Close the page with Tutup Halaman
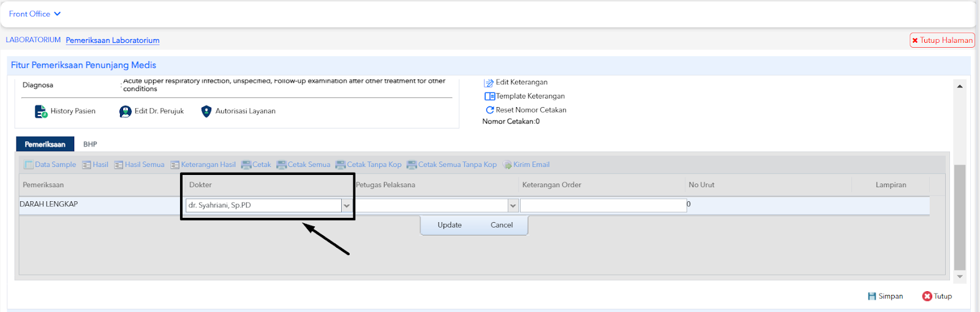Screen dimensions: 980x312 [x=942, y=40]
